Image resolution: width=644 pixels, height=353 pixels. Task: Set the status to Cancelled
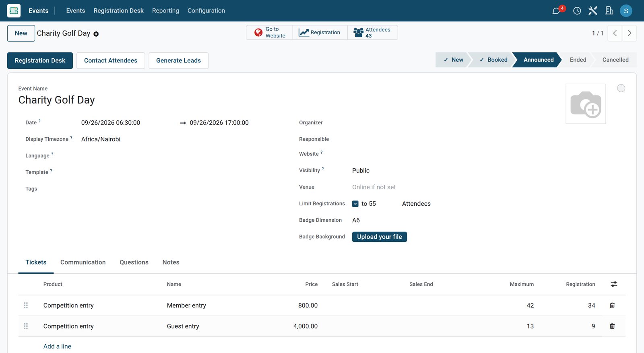pyautogui.click(x=615, y=60)
